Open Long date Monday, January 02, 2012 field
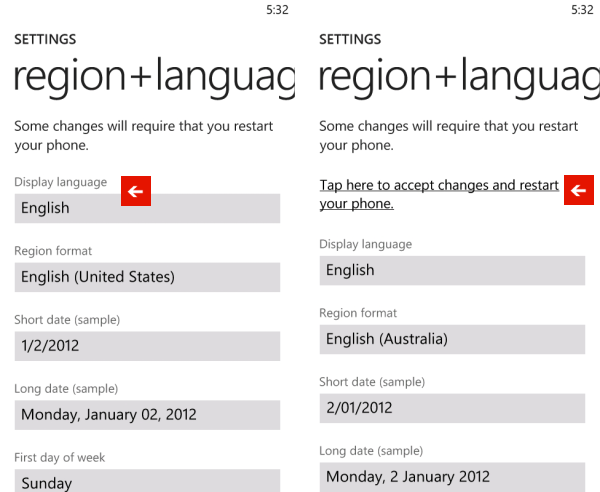The height and width of the screenshot is (492, 600). (x=147, y=415)
